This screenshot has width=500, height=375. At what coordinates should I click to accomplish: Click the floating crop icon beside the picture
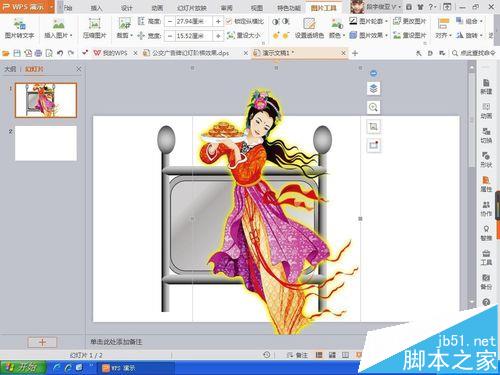(x=373, y=126)
